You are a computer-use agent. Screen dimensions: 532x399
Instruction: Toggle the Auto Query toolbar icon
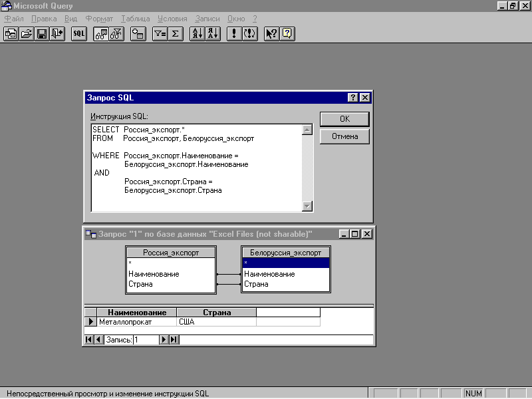point(250,34)
